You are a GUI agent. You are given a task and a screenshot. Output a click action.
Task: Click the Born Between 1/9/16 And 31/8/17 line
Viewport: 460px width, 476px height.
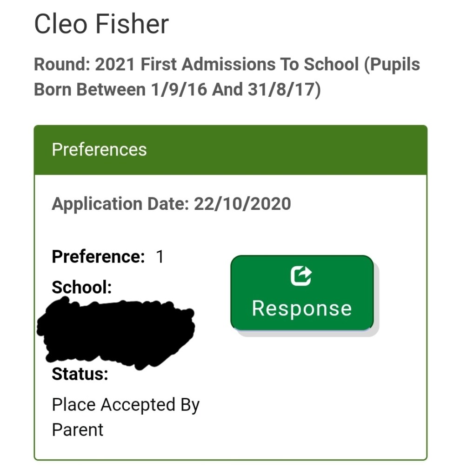point(177,89)
